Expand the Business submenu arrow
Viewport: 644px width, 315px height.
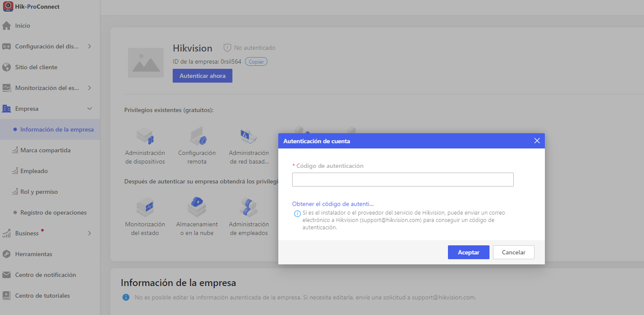pyautogui.click(x=90, y=233)
